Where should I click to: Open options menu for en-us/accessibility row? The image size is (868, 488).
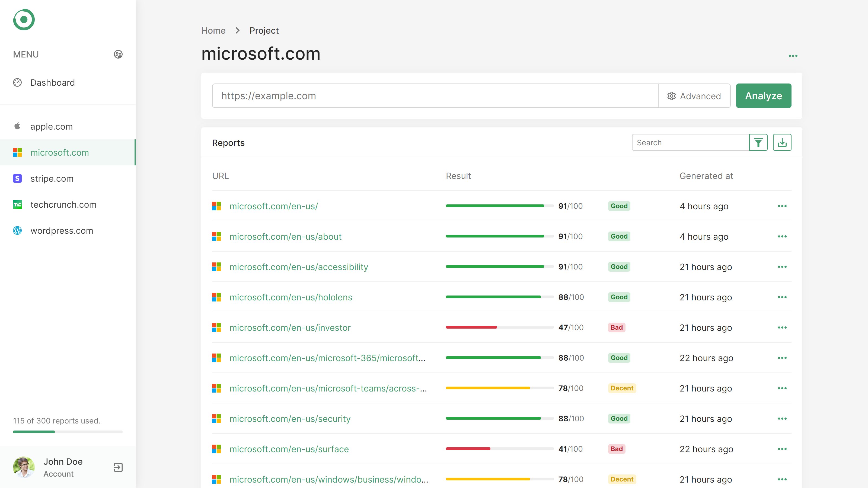782,267
